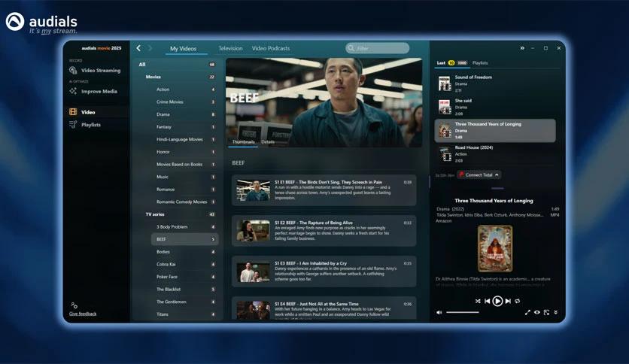
Task: Go to Playlists in the sidebar
Action: click(90, 125)
